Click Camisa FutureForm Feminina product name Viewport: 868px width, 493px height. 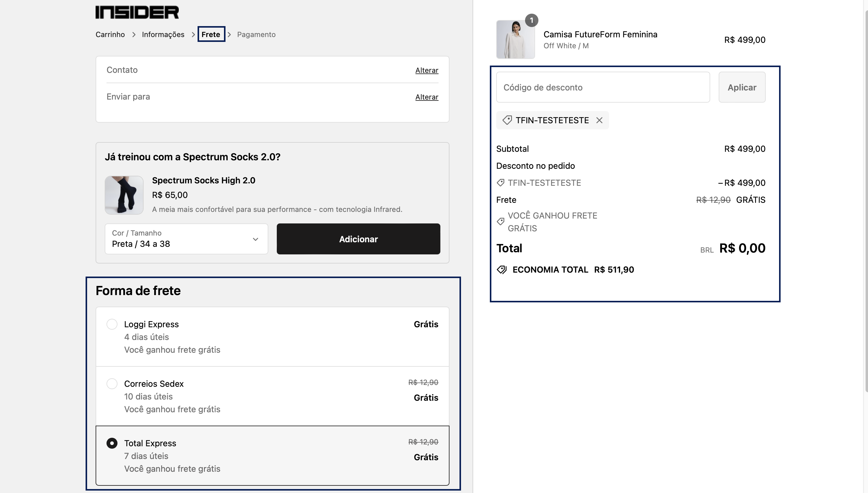[x=600, y=35]
